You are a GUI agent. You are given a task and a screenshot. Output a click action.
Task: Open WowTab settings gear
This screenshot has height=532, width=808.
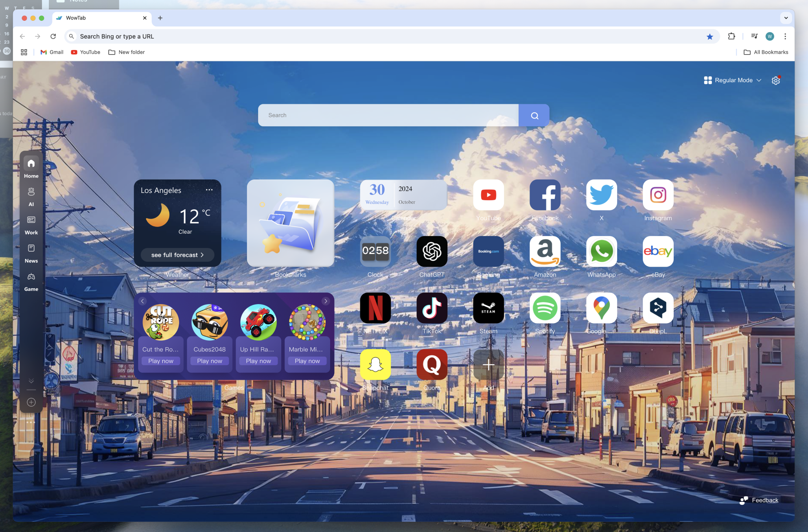pos(776,80)
